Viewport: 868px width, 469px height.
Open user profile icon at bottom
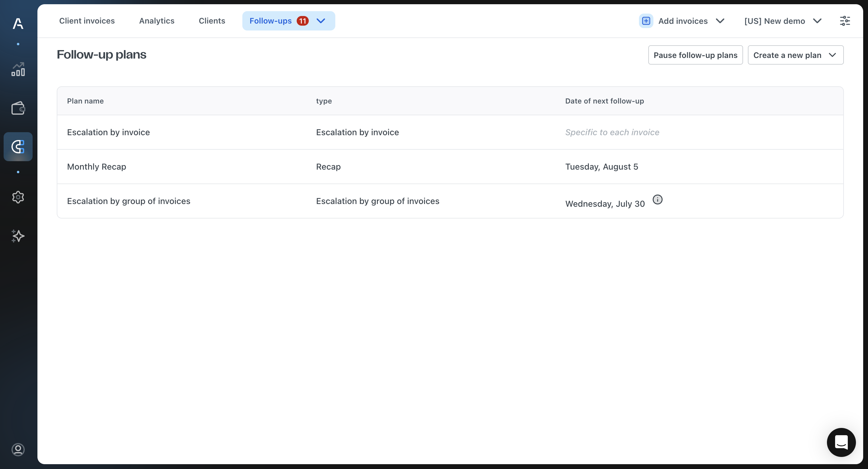click(x=18, y=449)
